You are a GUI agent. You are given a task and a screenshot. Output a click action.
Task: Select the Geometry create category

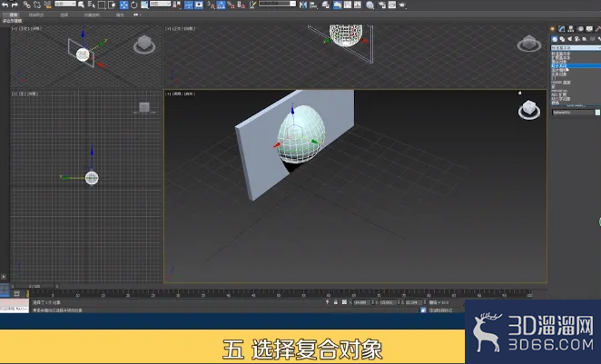pyautogui.click(x=555, y=39)
